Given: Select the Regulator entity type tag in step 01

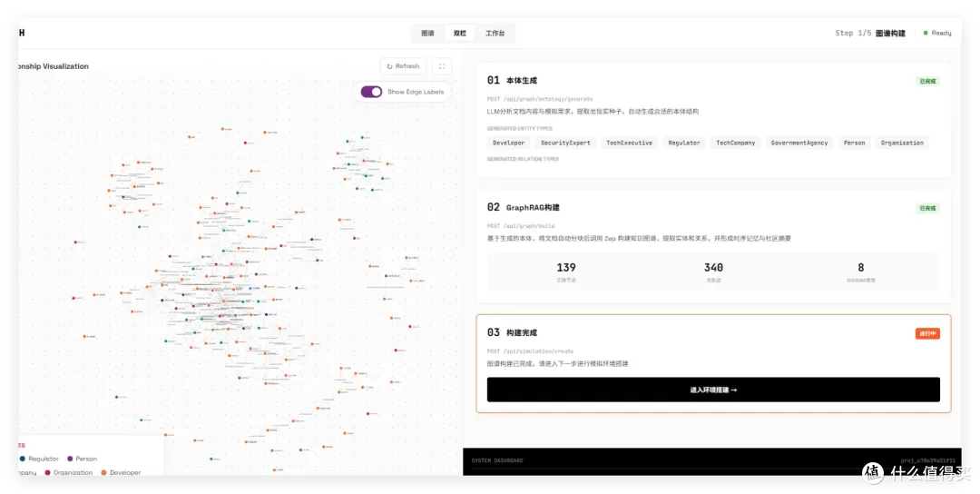Looking at the screenshot, I should tap(684, 143).
